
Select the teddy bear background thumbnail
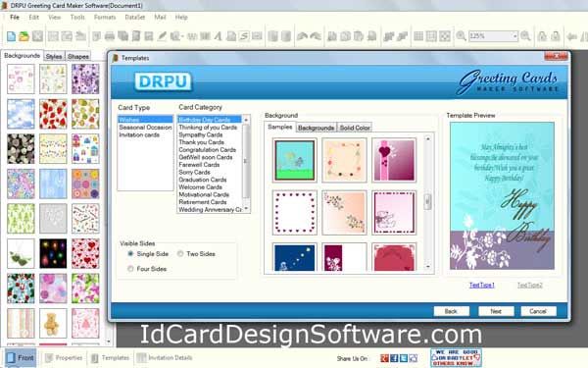(53, 323)
